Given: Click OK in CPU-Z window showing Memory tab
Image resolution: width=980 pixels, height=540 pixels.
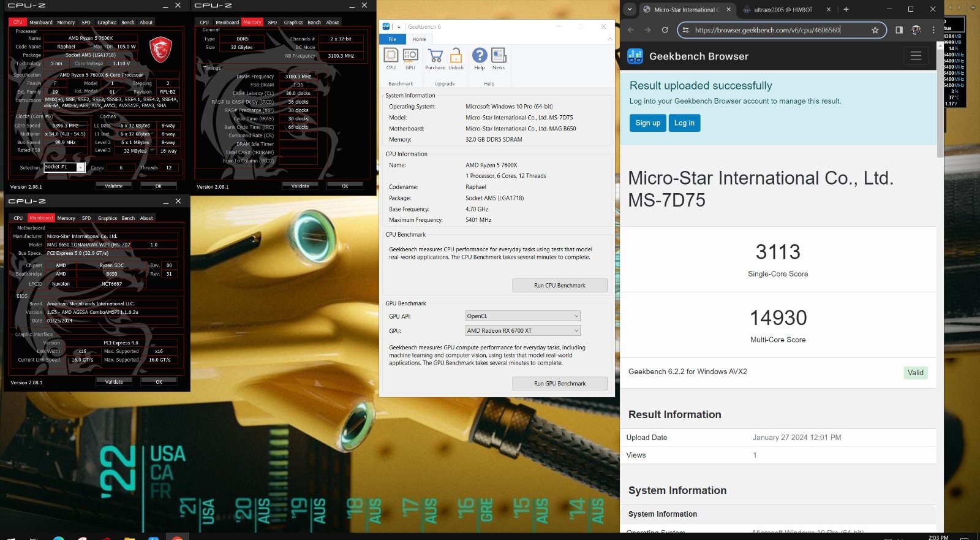Looking at the screenshot, I should [x=345, y=186].
